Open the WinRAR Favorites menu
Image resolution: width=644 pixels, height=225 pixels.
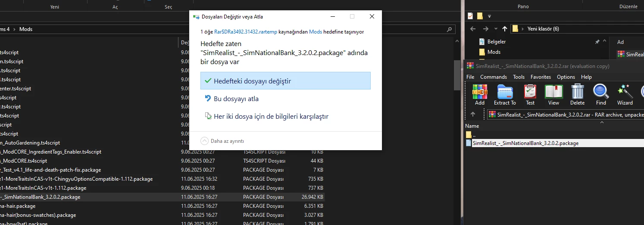point(541,77)
